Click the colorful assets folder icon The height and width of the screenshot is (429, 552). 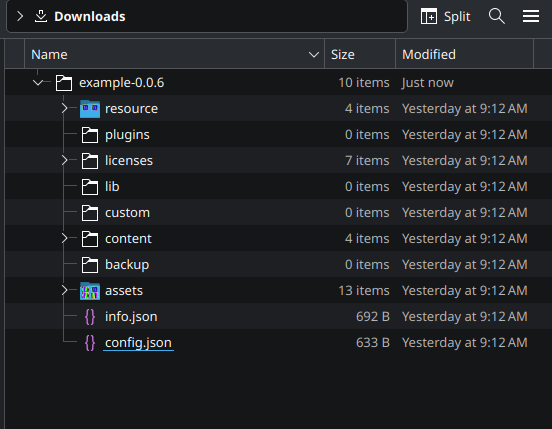(90, 291)
